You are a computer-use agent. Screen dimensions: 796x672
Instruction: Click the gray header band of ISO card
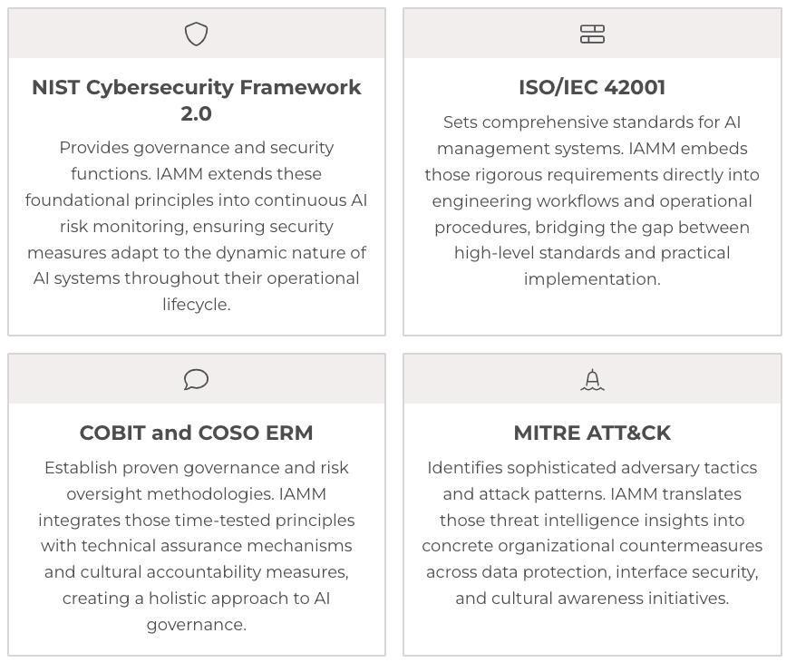[592, 33]
